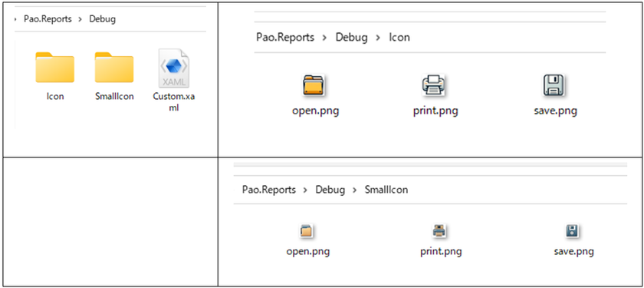644x288 pixels.
Task: Select the large save.png floppy icon
Action: click(554, 85)
